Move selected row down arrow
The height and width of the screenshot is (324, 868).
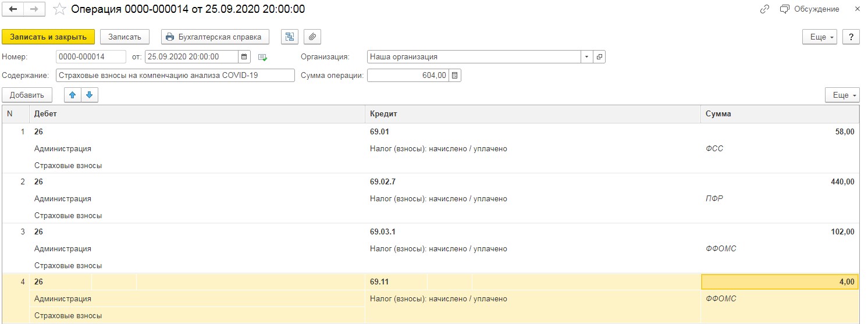[90, 95]
